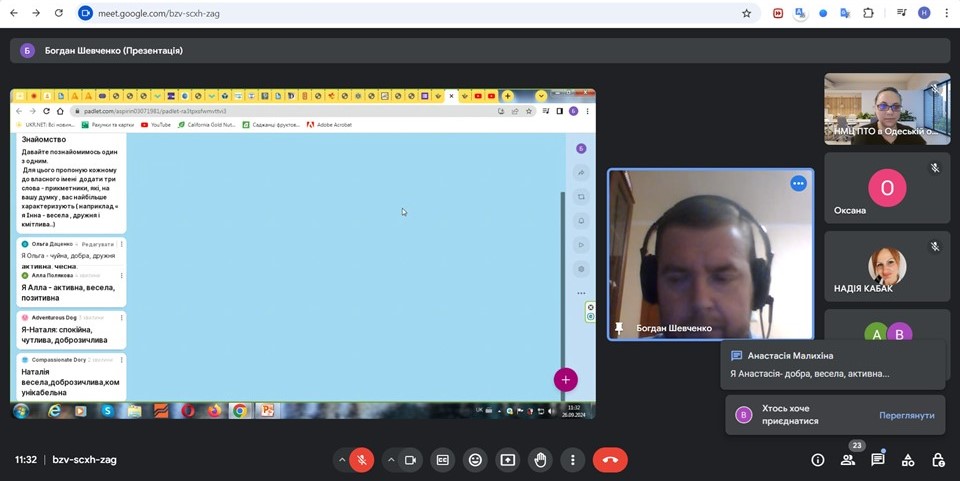Select the Оксана participant tile

pos(886,188)
